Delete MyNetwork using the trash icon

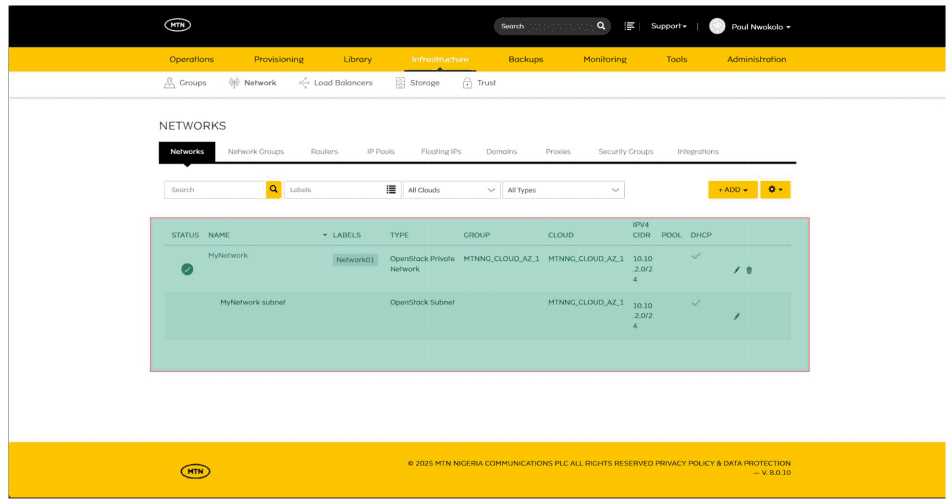pos(749,270)
